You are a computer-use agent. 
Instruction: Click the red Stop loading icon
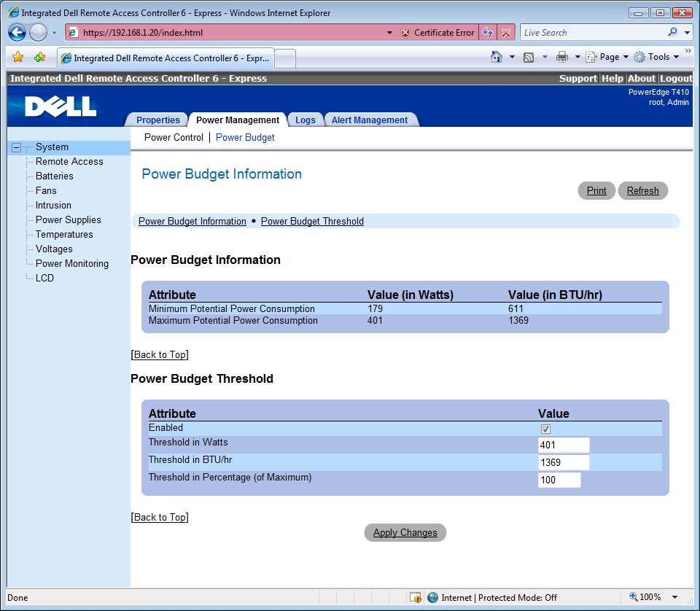(x=506, y=33)
